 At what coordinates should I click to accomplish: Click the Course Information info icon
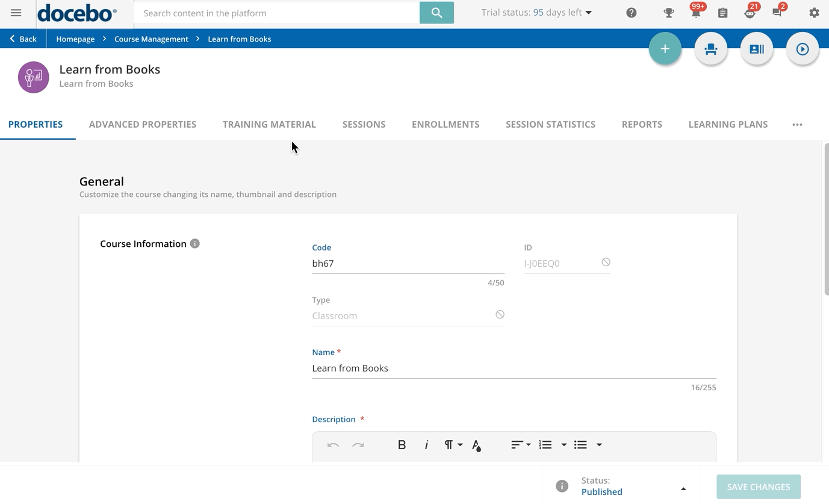pos(194,244)
